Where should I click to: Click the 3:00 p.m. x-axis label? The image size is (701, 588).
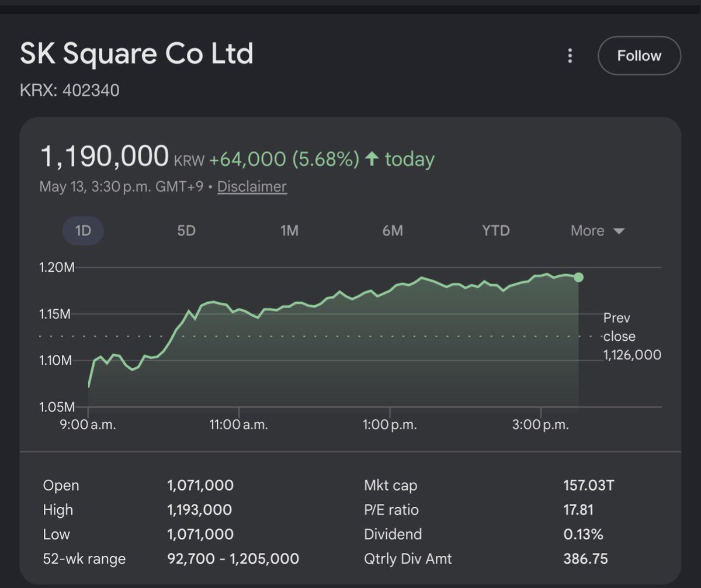tap(541, 425)
